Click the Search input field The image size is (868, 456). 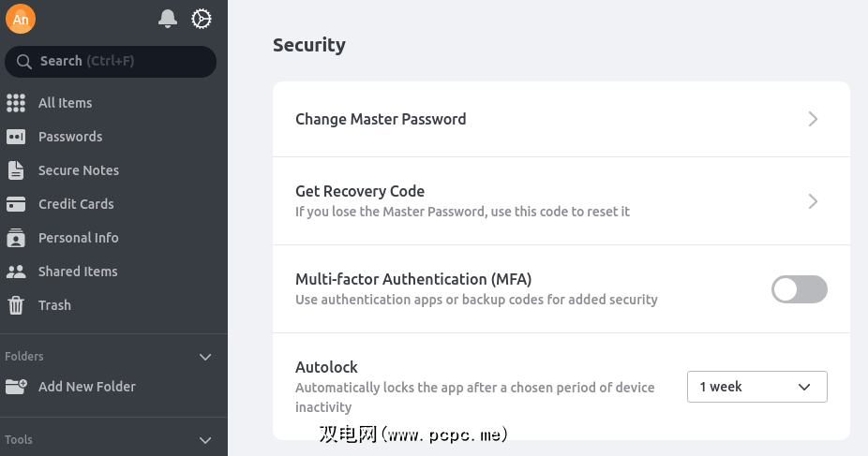coord(111,62)
